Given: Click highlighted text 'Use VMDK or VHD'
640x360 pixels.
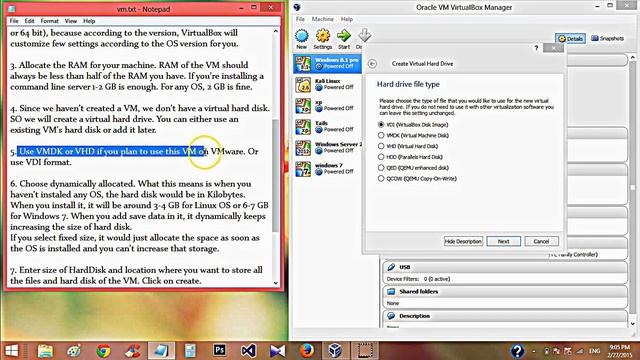Looking at the screenshot, I should tap(57, 151).
